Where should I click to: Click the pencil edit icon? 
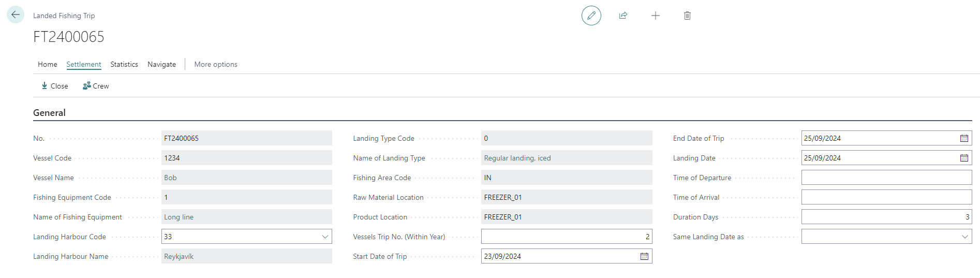(x=591, y=16)
